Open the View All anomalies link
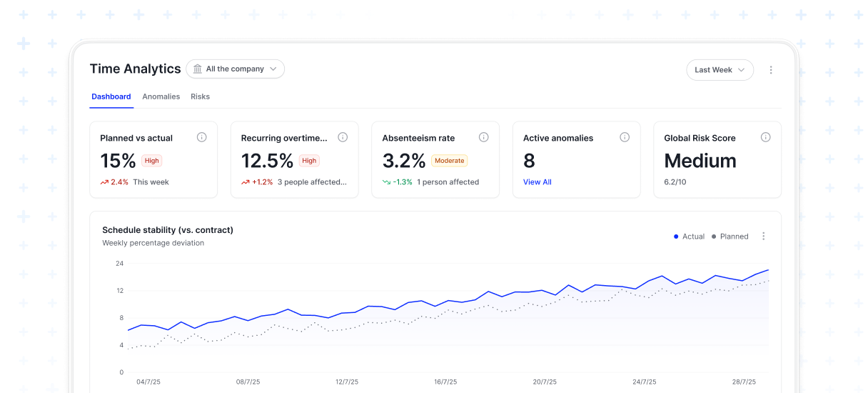Image resolution: width=868 pixels, height=393 pixels. click(538, 182)
